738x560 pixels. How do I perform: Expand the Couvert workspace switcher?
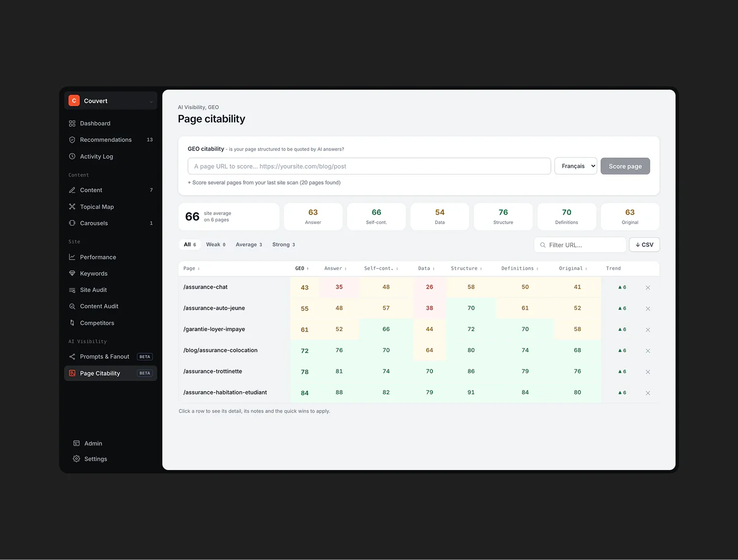pyautogui.click(x=111, y=101)
